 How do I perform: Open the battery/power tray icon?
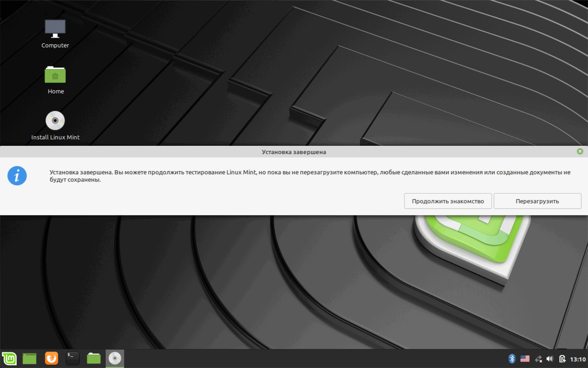pos(562,359)
